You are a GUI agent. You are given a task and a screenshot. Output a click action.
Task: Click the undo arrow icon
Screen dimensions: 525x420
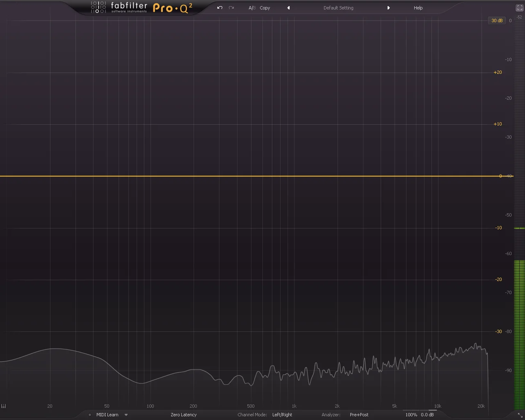pos(220,8)
